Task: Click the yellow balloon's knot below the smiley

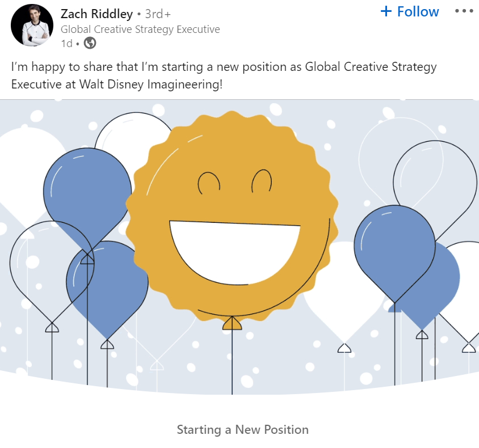Action: [232, 324]
